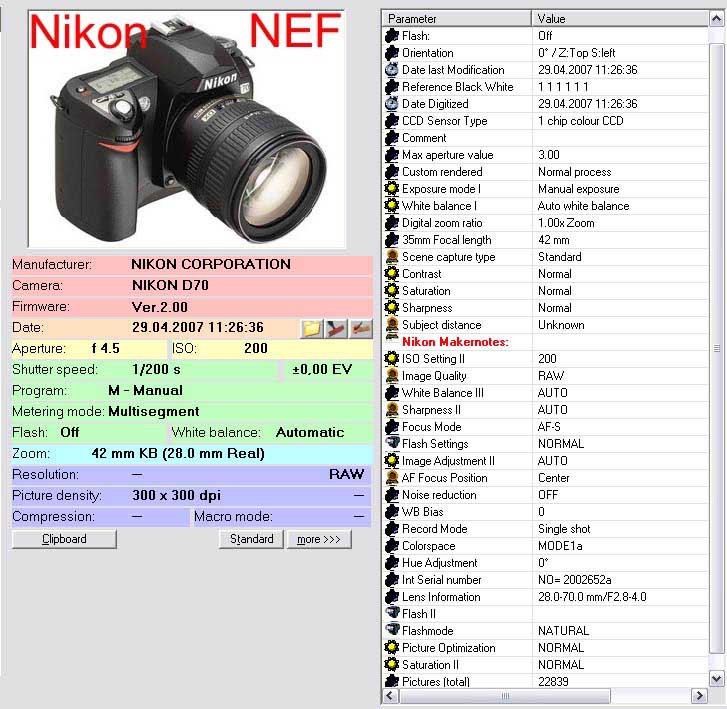
Task: Click the sun icon beside Saturation row
Action: [392, 291]
